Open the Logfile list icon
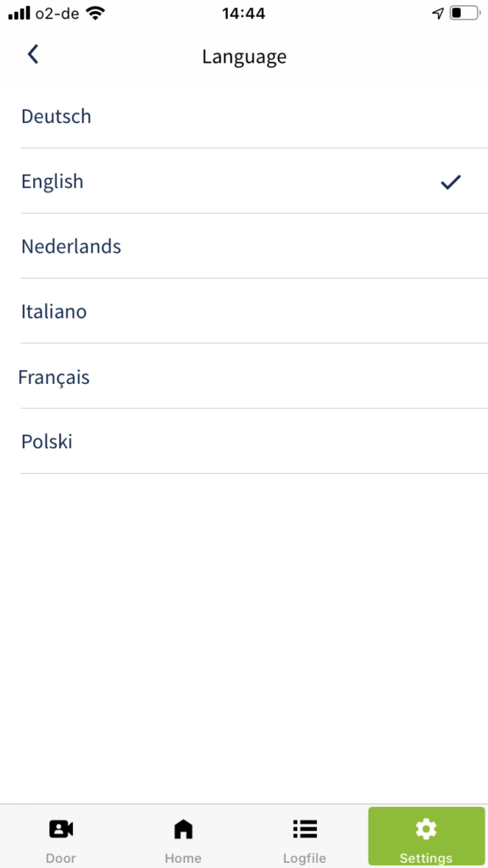This screenshot has height=868, width=488. point(304,829)
